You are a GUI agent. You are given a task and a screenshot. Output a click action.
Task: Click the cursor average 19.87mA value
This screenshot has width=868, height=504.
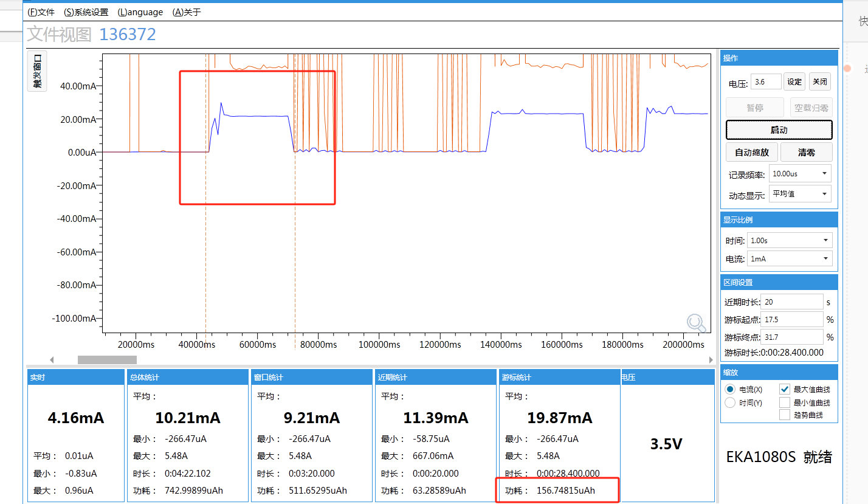click(559, 418)
